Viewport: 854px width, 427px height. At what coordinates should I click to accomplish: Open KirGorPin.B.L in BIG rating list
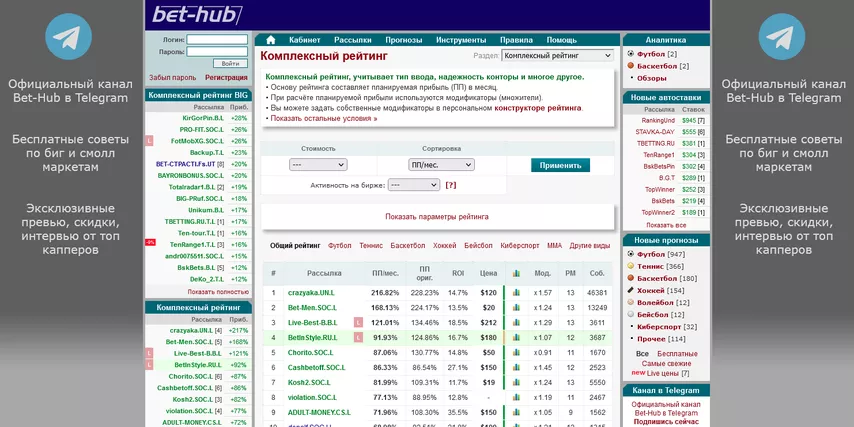pyautogui.click(x=203, y=118)
